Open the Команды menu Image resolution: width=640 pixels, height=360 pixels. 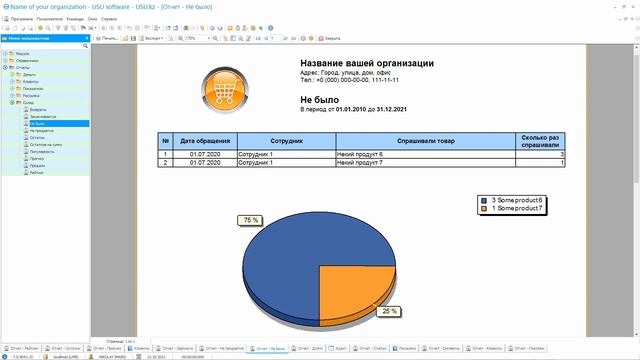[75, 19]
